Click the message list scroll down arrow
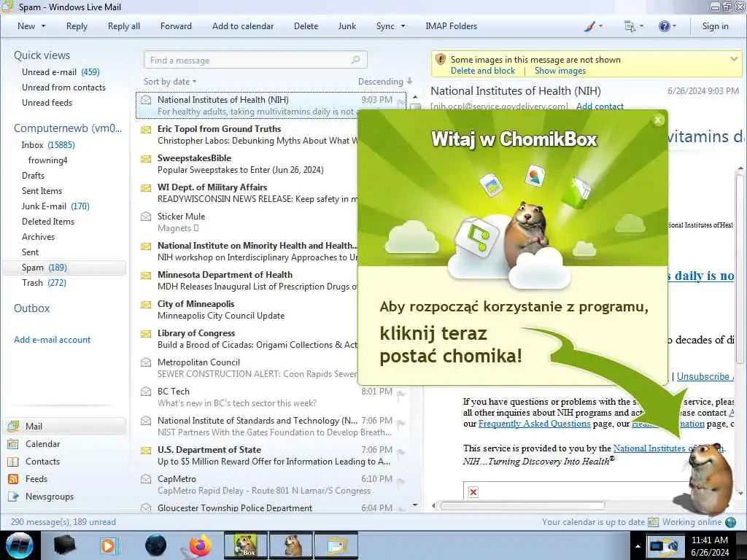The image size is (747, 560). tap(415, 505)
